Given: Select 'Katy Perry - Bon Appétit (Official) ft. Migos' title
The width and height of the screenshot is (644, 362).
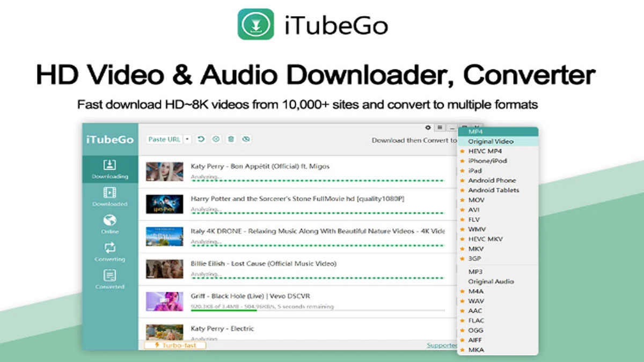Looking at the screenshot, I should [x=260, y=166].
